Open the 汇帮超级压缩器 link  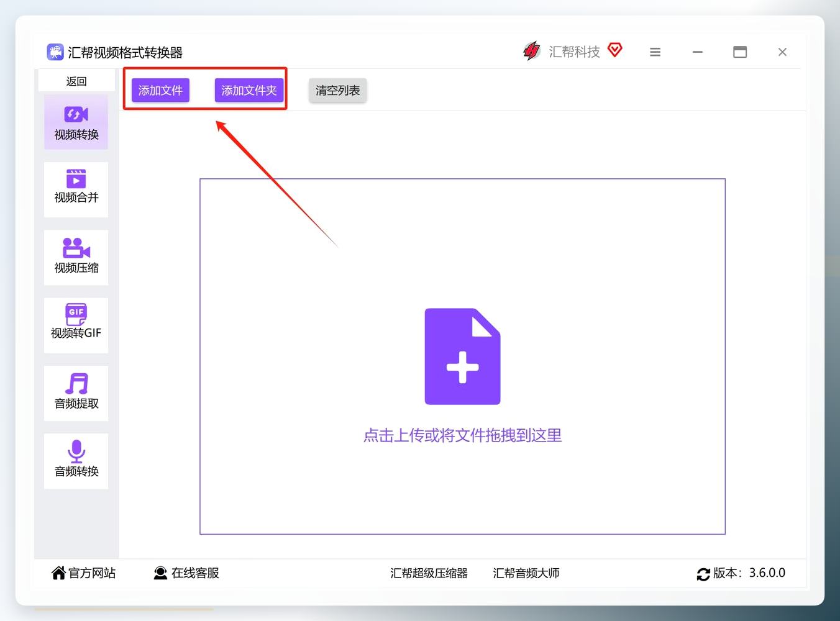click(x=429, y=573)
